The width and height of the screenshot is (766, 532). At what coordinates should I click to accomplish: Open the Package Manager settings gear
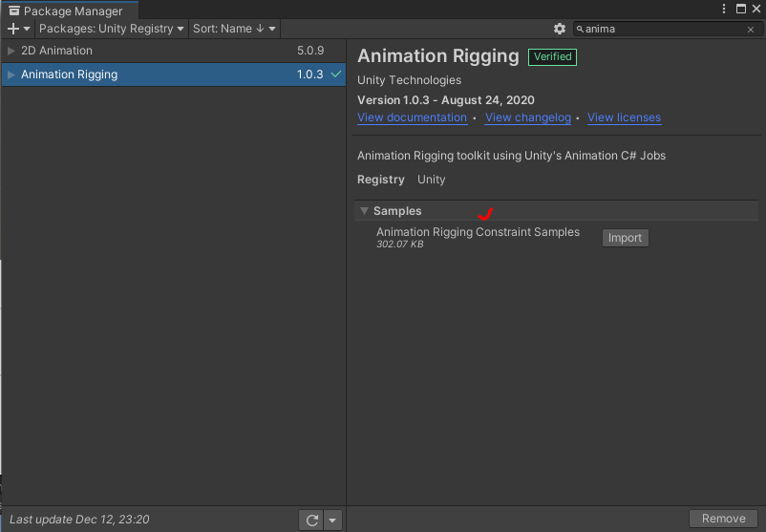coord(560,29)
